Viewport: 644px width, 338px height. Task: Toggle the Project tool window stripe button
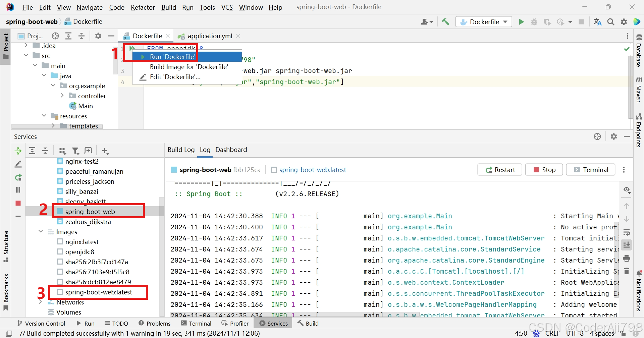tap(6, 46)
